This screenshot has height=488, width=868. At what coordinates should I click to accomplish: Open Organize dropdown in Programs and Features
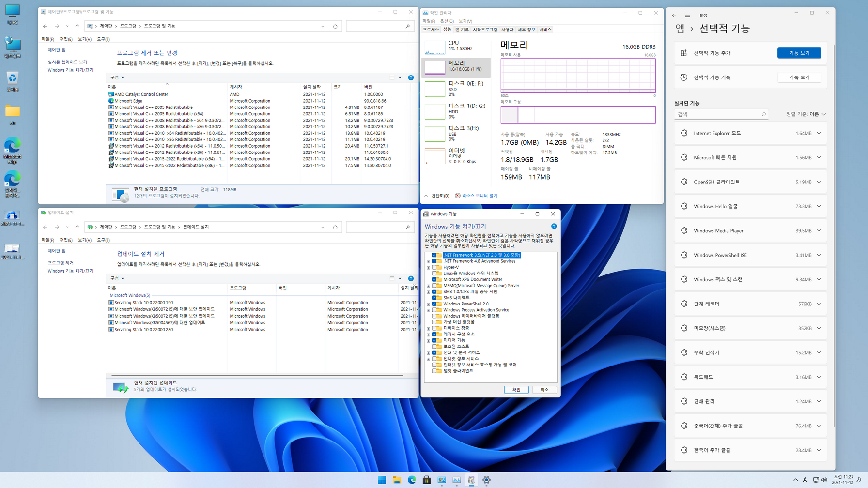117,77
